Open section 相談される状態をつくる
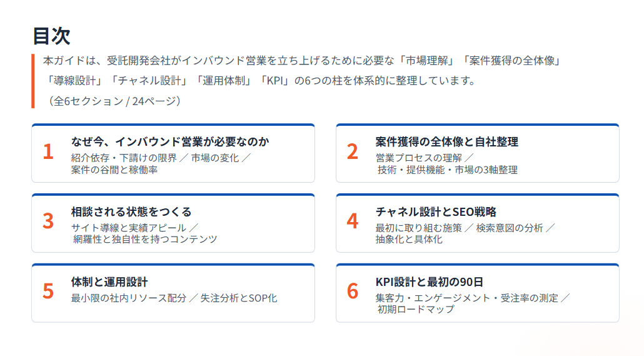Screen dimensions: 644x356 point(131,212)
